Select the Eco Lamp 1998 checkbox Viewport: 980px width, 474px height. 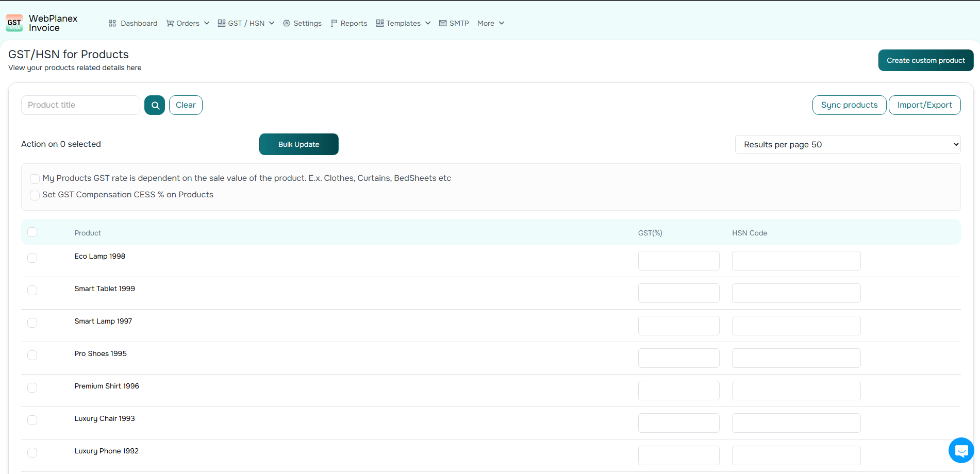pyautogui.click(x=32, y=258)
